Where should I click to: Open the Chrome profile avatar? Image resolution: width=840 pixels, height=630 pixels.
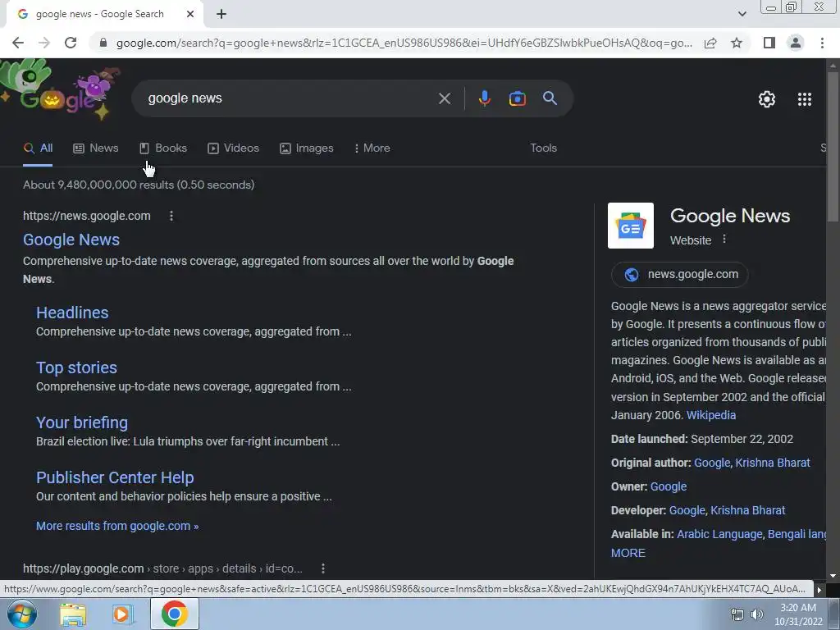(x=796, y=43)
